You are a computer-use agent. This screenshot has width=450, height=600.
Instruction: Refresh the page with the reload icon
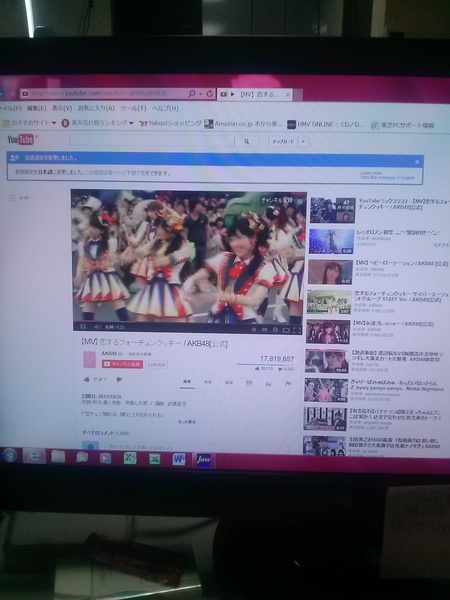[x=210, y=93]
